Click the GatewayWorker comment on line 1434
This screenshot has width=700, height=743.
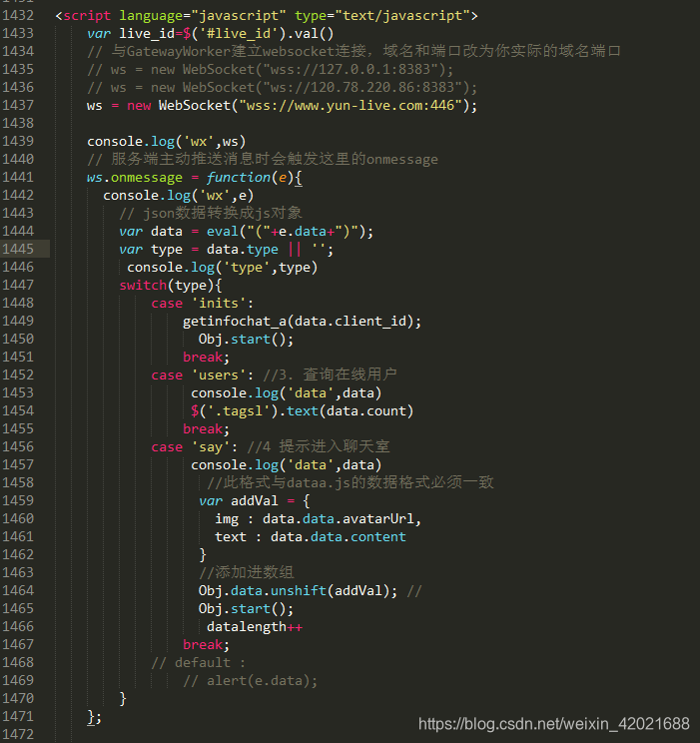click(353, 51)
